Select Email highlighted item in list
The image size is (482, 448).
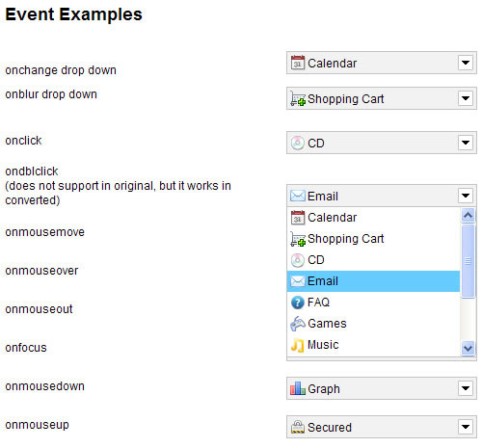(x=373, y=281)
